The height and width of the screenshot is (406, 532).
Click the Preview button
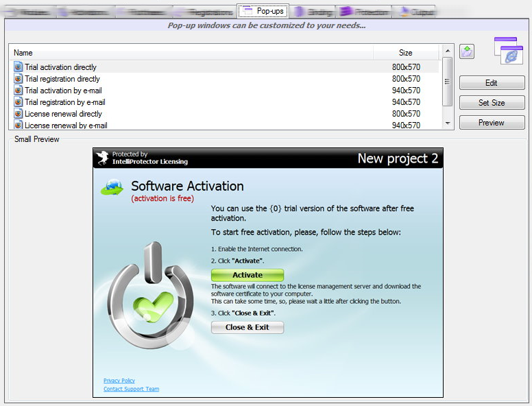click(492, 123)
